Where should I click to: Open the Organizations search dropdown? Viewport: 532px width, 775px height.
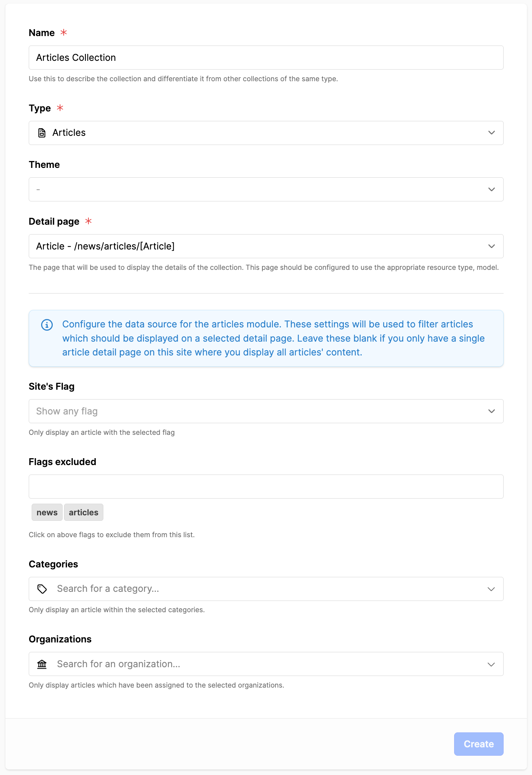(x=266, y=664)
